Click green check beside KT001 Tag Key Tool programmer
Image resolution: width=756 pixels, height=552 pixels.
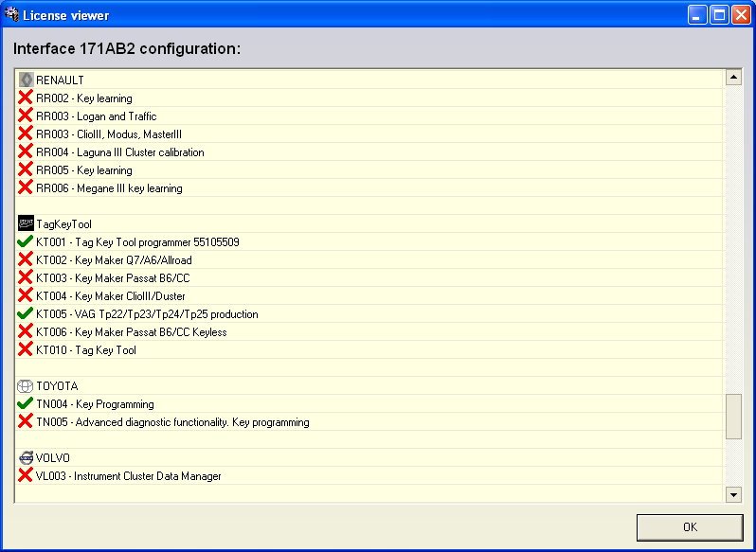click(x=26, y=242)
